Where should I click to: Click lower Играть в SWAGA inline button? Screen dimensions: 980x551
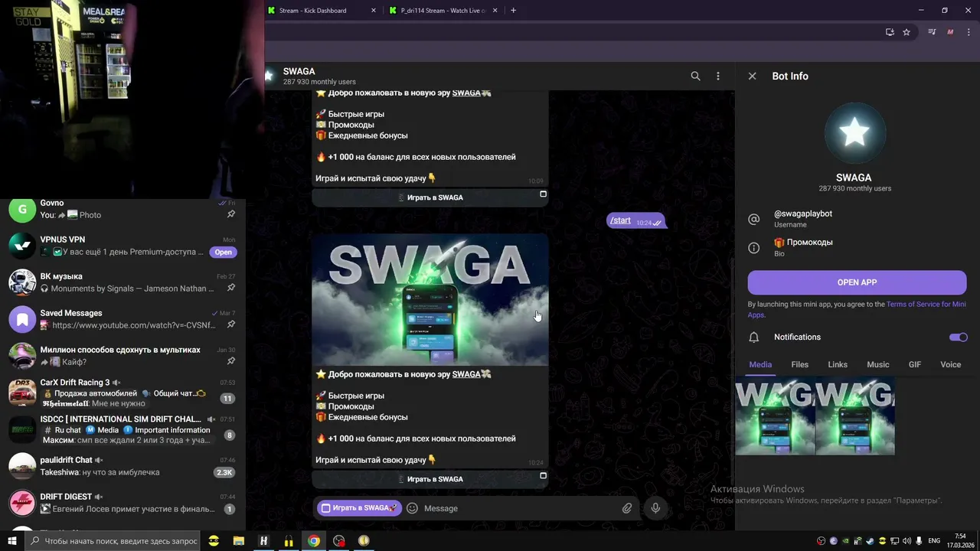(430, 479)
